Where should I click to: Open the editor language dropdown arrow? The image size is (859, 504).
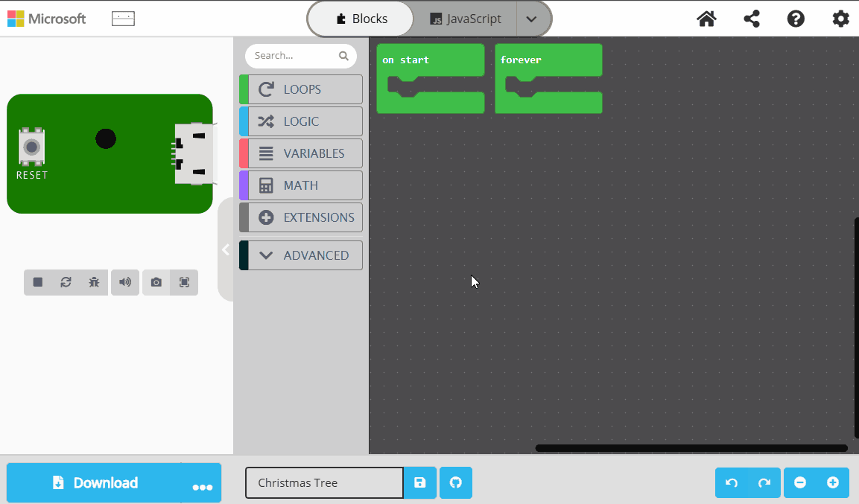(531, 19)
